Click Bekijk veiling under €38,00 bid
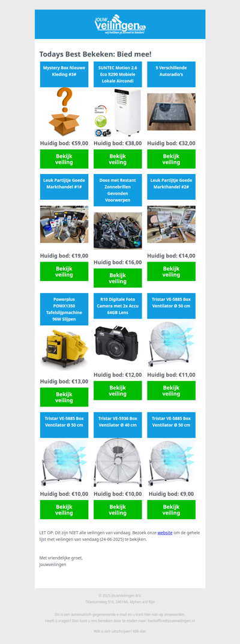Image resolution: width=240 pixels, height=644 pixels. pos(118,159)
